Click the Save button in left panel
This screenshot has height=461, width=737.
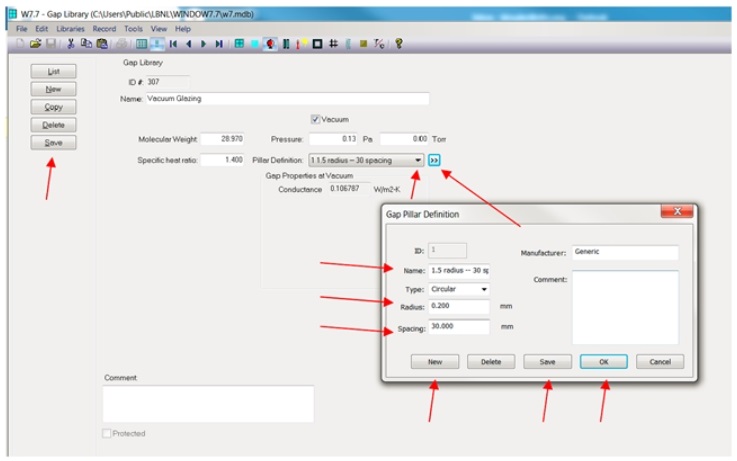coord(54,143)
